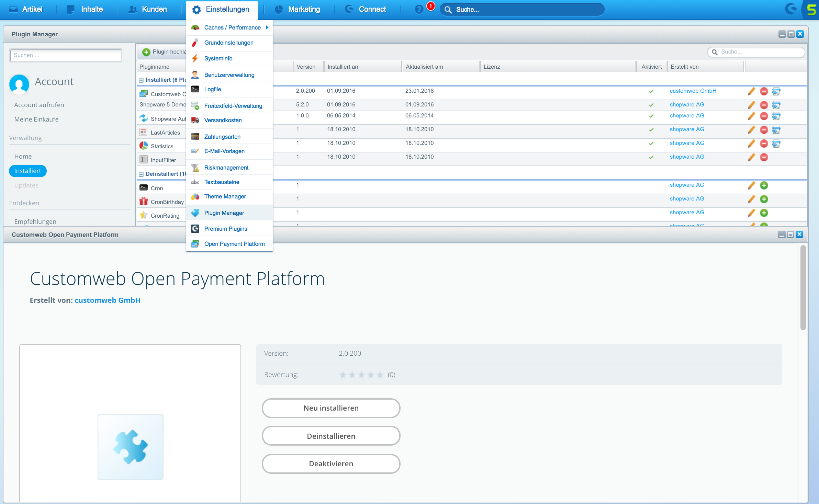Click the Neu installieren button
This screenshot has width=819, height=504.
coord(331,408)
